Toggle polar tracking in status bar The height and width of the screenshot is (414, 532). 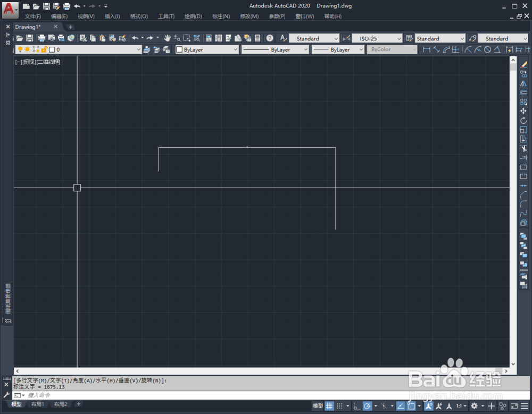click(367, 406)
